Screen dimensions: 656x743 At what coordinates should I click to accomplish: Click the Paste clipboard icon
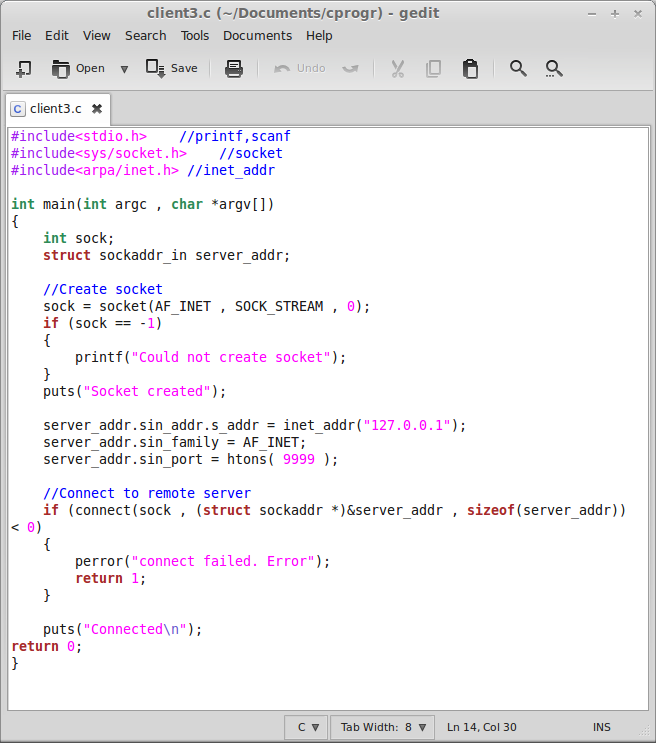[x=470, y=69]
